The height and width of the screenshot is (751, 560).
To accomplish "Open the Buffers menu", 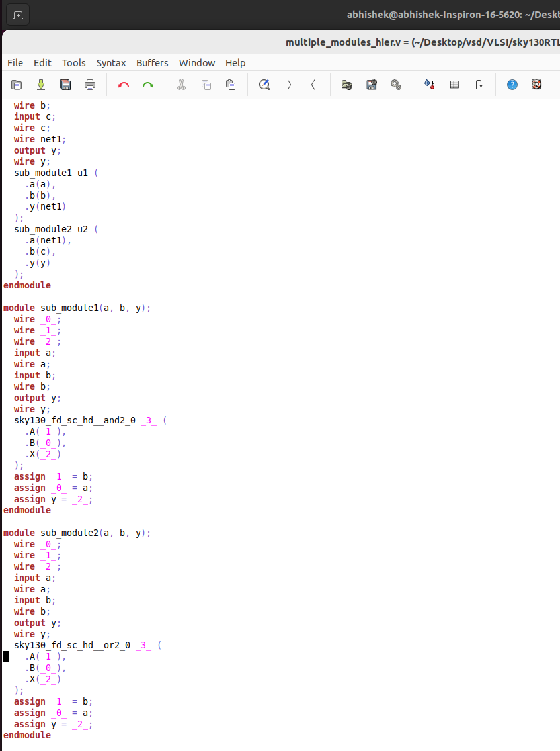I will pyautogui.click(x=152, y=62).
